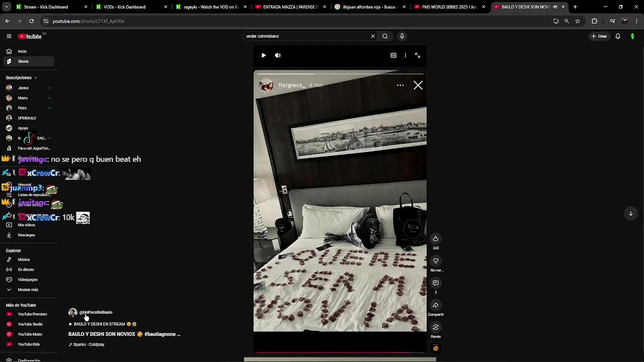Open UPDBAULO subscription channel
This screenshot has height=362, width=644.
28,118
